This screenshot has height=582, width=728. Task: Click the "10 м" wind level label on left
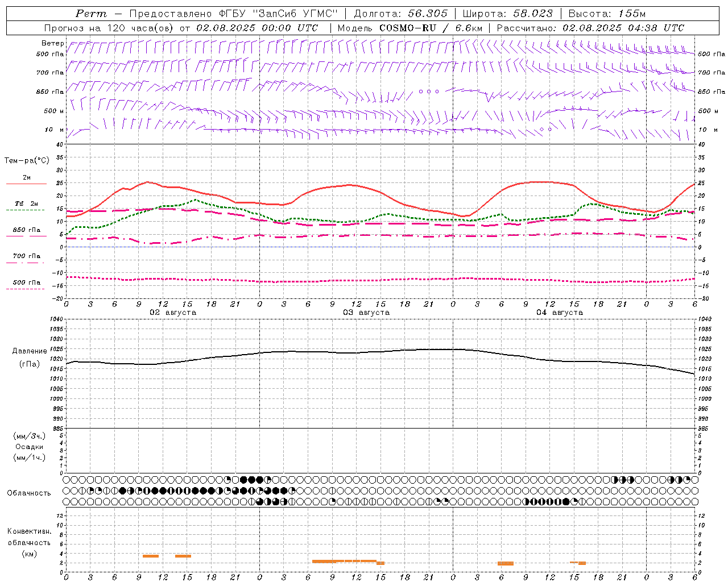[55, 130]
